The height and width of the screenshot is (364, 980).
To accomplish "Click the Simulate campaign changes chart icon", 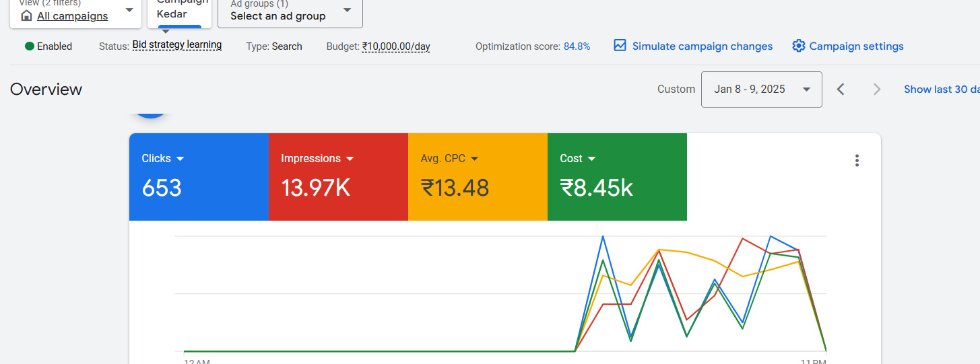I will (x=620, y=46).
